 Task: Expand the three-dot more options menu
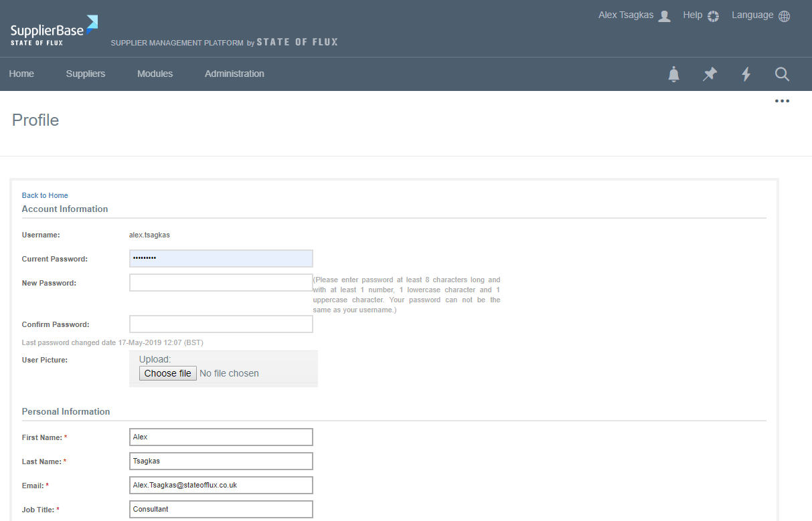[x=782, y=101]
